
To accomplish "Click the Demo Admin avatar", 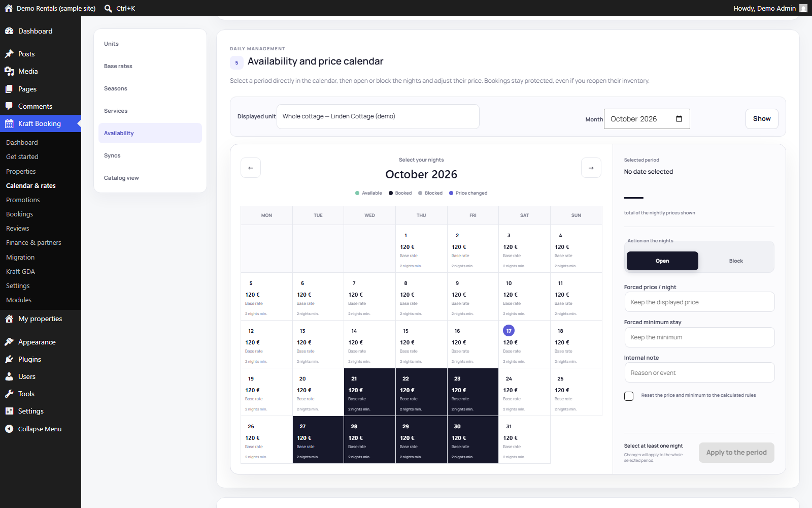I will click(x=803, y=8).
